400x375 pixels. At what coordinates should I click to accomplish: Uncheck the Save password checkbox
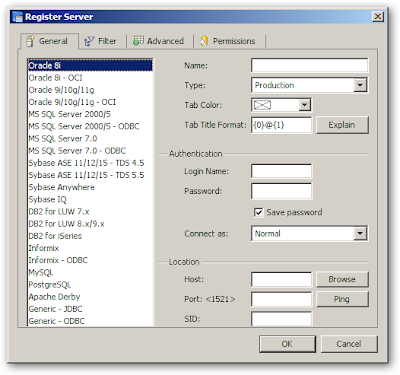tap(258, 212)
